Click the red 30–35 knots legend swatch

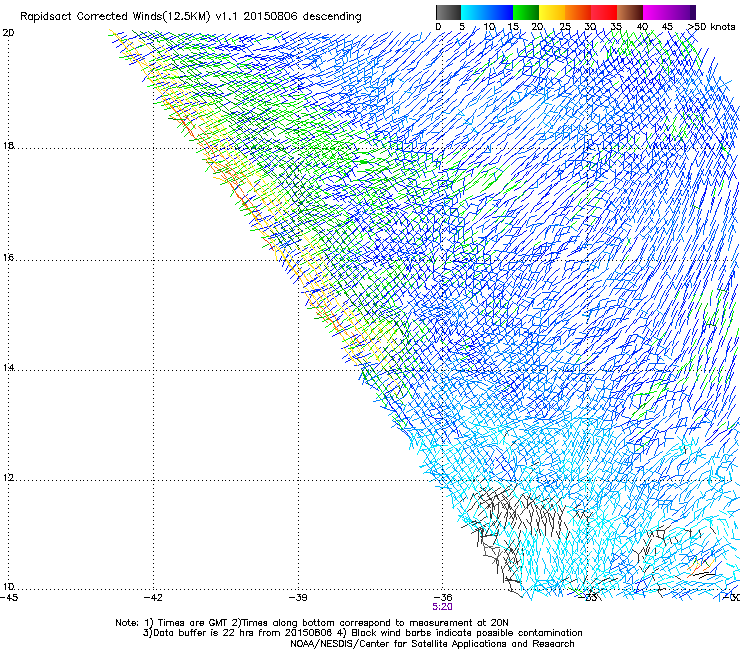(x=604, y=12)
